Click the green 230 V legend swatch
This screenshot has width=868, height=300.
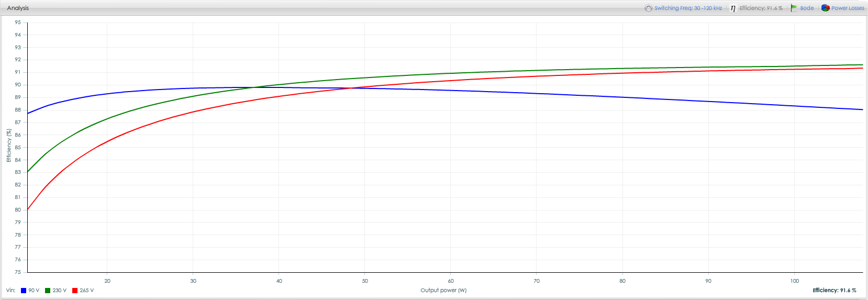point(48,291)
